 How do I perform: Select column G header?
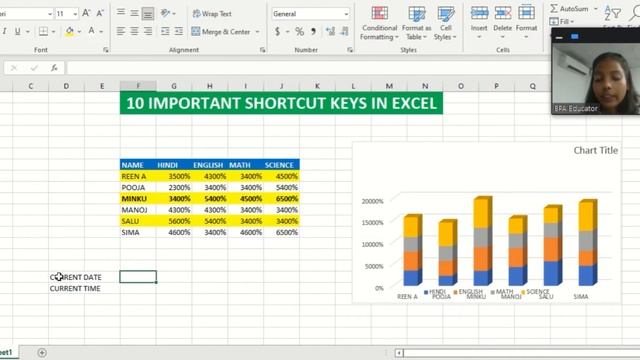pos(174,86)
